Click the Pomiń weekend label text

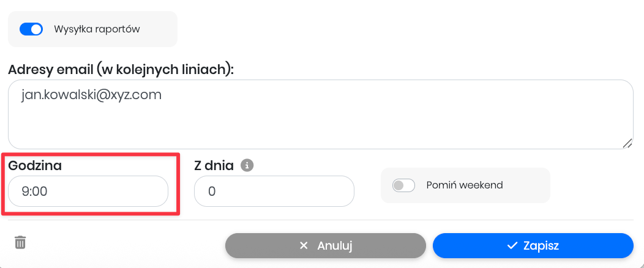(x=465, y=185)
